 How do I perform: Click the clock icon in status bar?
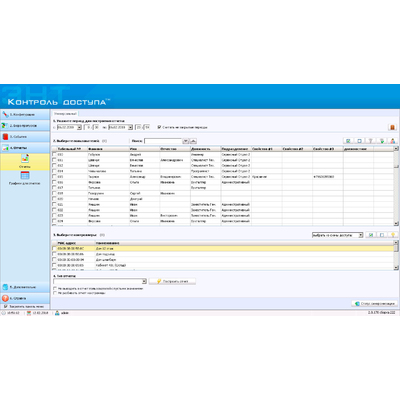4,313
